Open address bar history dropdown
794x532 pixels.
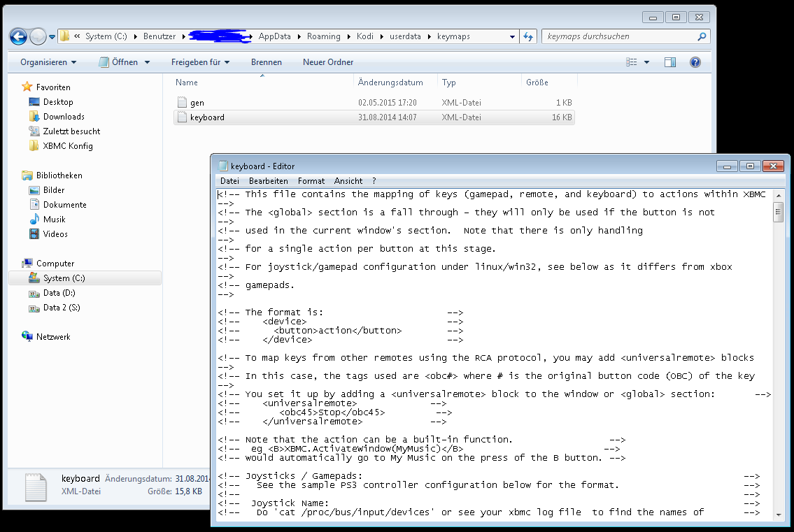[x=512, y=36]
